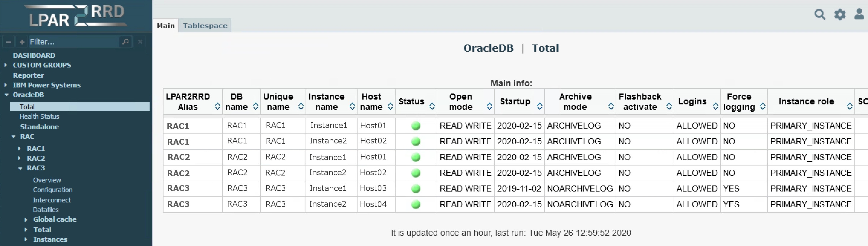Click RAC3 alias in Host04 row
This screenshot has height=246, width=868.
pyautogui.click(x=178, y=204)
